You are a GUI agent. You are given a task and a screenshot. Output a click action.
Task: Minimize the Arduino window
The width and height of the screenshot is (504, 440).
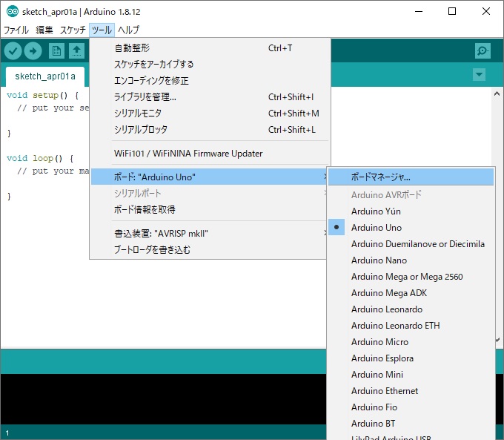pyautogui.click(x=419, y=12)
